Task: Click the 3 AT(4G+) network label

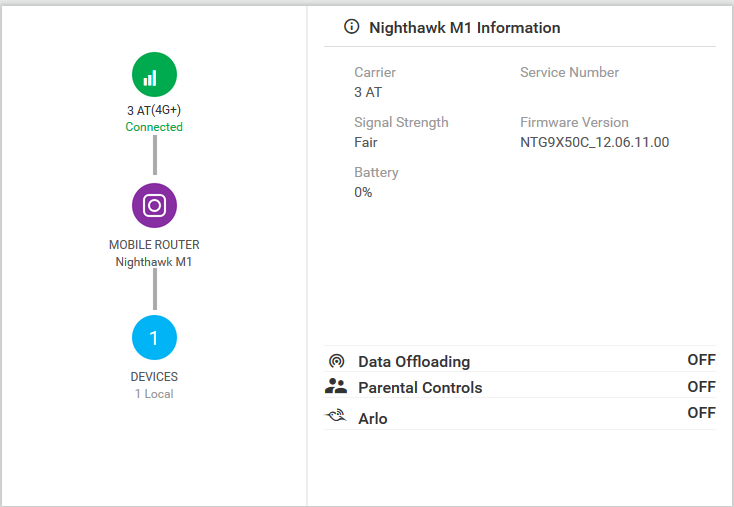Action: click(x=154, y=110)
